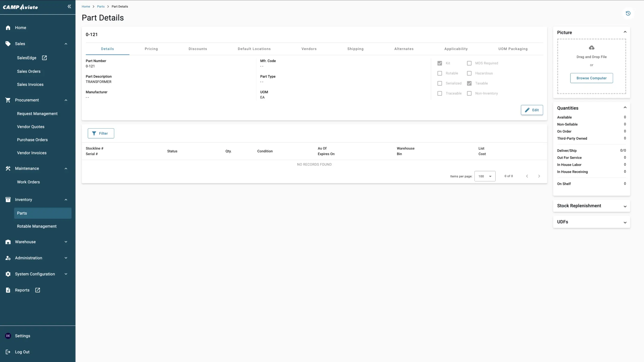The image size is (644, 362).
Task: Click the Home house icon
Action: click(8, 28)
